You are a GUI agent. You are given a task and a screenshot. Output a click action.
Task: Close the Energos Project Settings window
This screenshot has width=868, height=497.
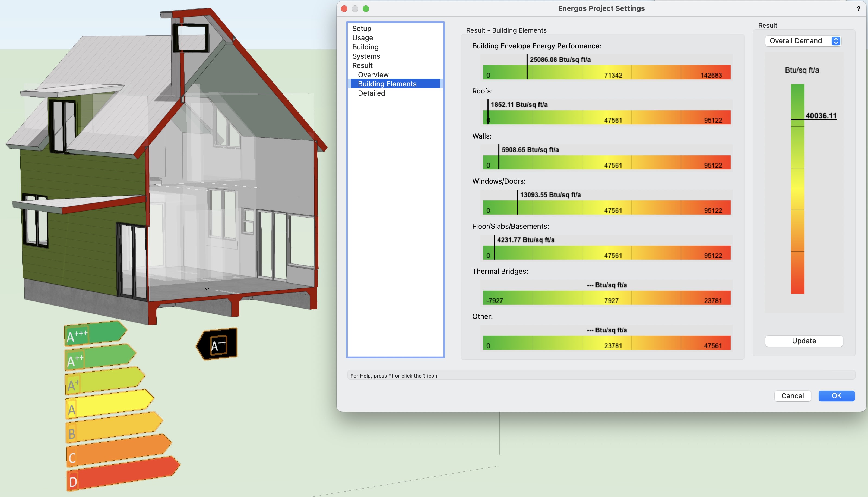pyautogui.click(x=344, y=9)
